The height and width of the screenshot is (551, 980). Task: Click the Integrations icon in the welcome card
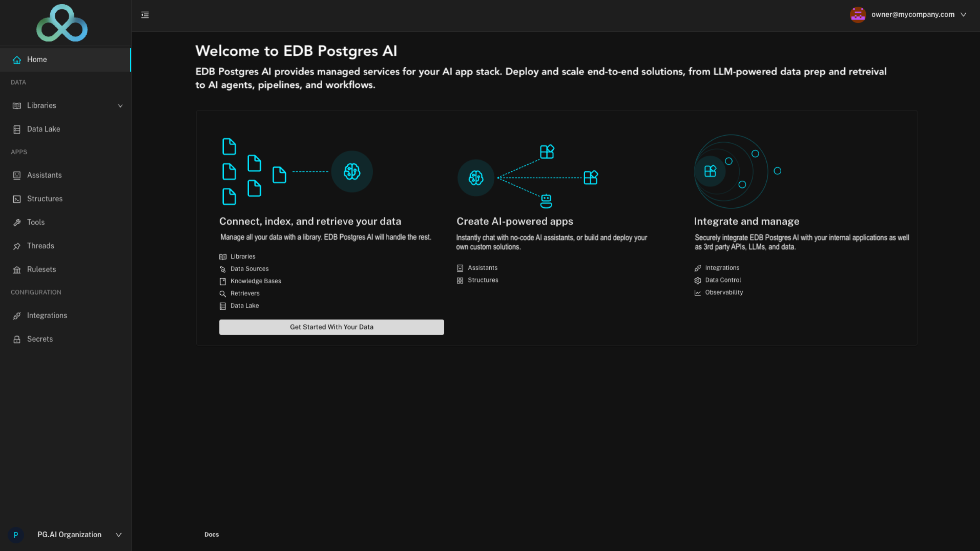[697, 268]
